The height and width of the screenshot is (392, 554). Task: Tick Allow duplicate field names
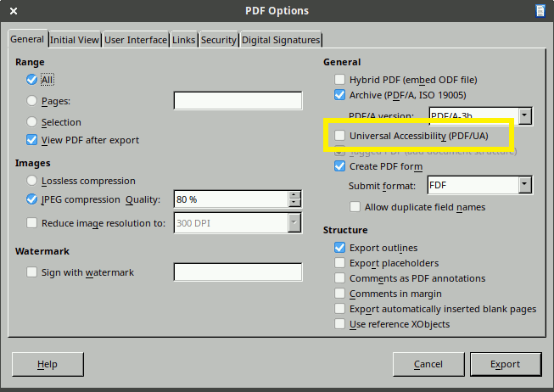[x=355, y=207]
